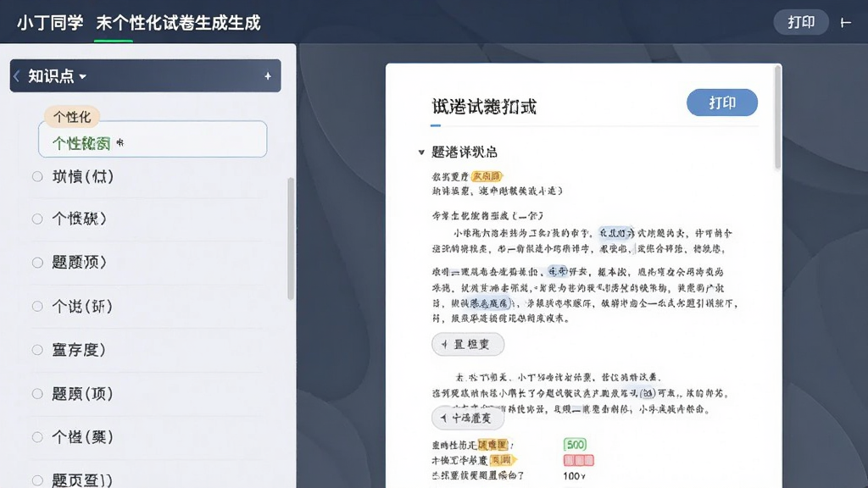
Task: Click the left panel's vertical scrollbar
Action: click(x=291, y=239)
